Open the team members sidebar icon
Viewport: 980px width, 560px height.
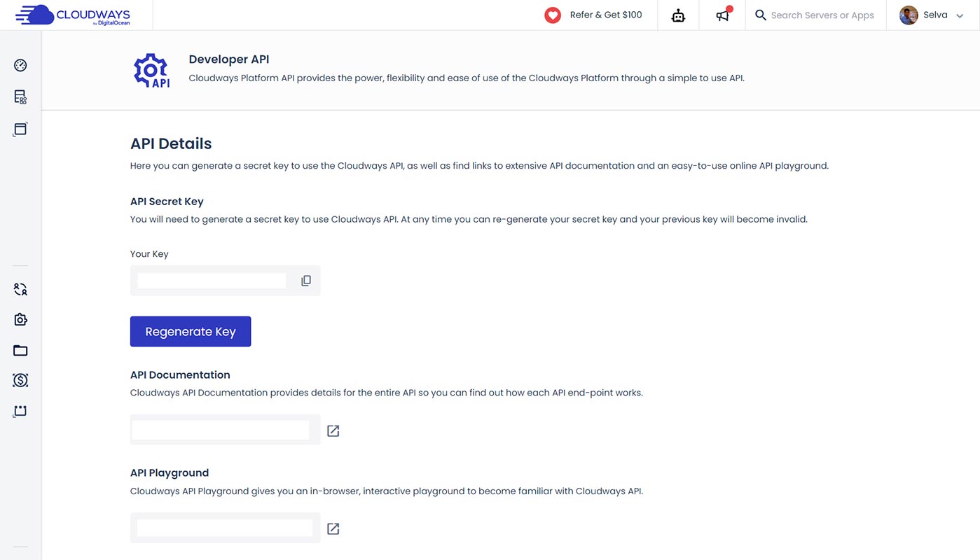pyautogui.click(x=20, y=288)
